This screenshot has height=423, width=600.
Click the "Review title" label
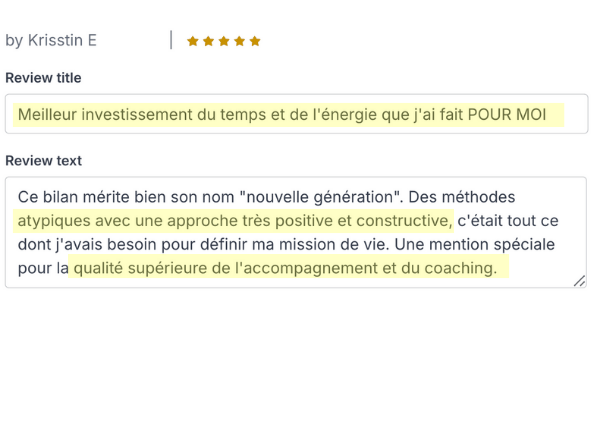[43, 78]
